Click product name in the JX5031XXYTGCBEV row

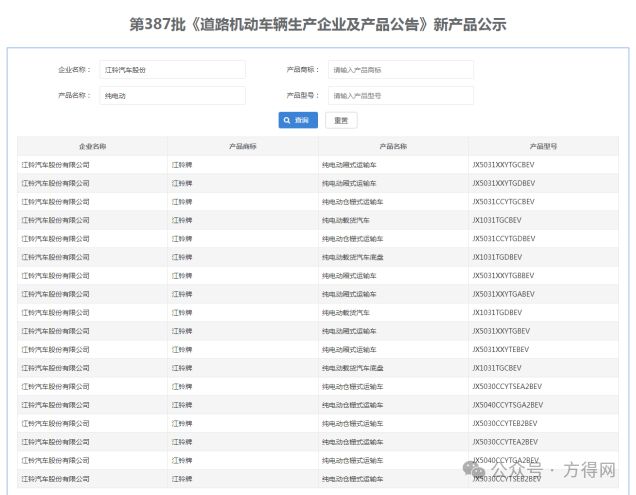click(x=349, y=165)
